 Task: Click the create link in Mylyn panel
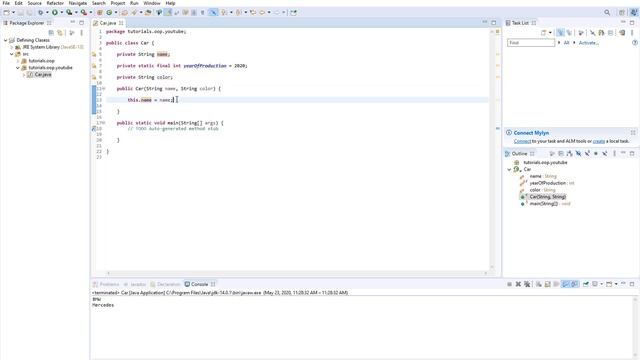pos(598,141)
